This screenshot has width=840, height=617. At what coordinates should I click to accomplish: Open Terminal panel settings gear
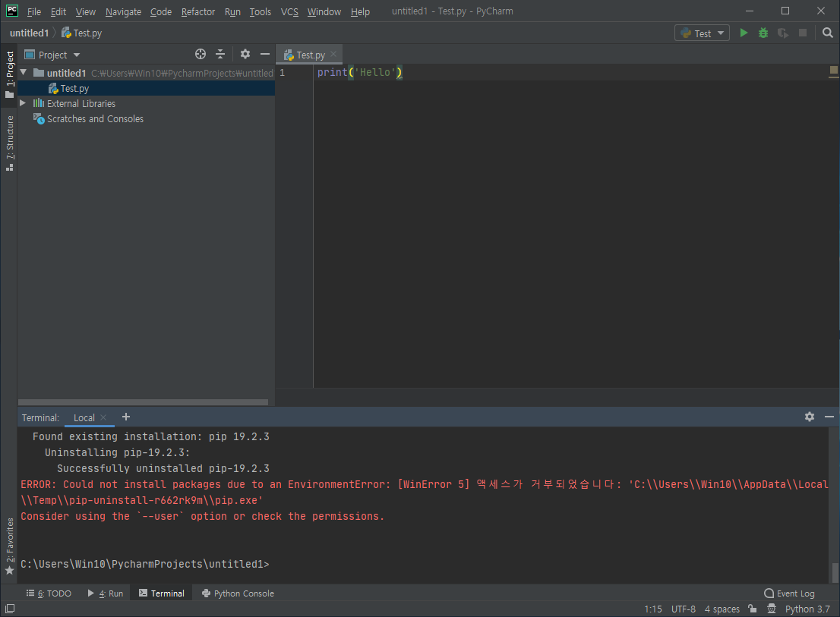tap(810, 417)
